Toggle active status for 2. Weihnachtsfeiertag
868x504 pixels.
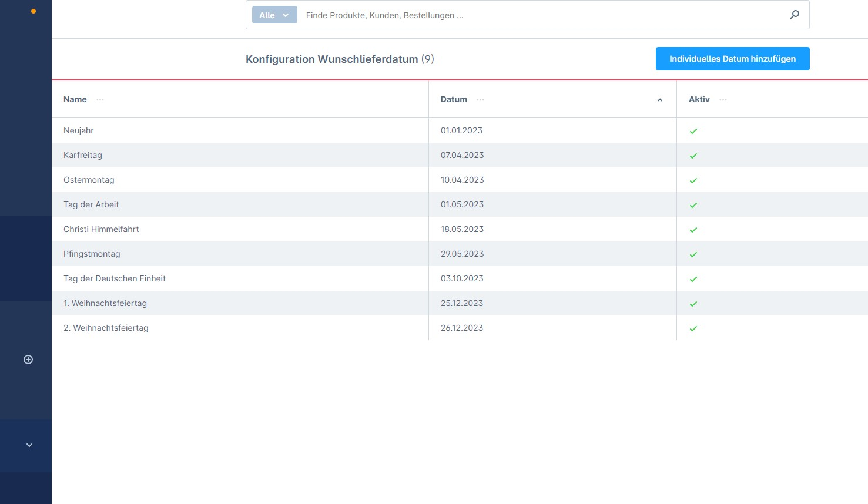693,328
